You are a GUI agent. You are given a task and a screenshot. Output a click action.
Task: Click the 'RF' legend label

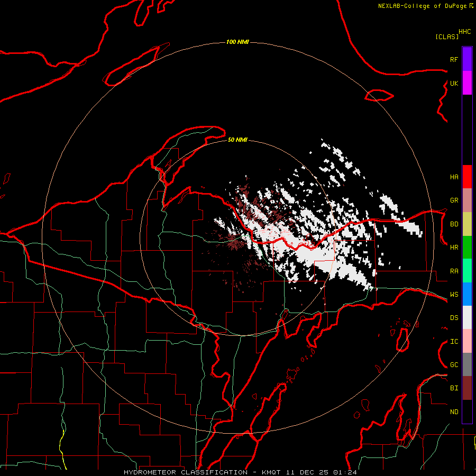(x=454, y=59)
